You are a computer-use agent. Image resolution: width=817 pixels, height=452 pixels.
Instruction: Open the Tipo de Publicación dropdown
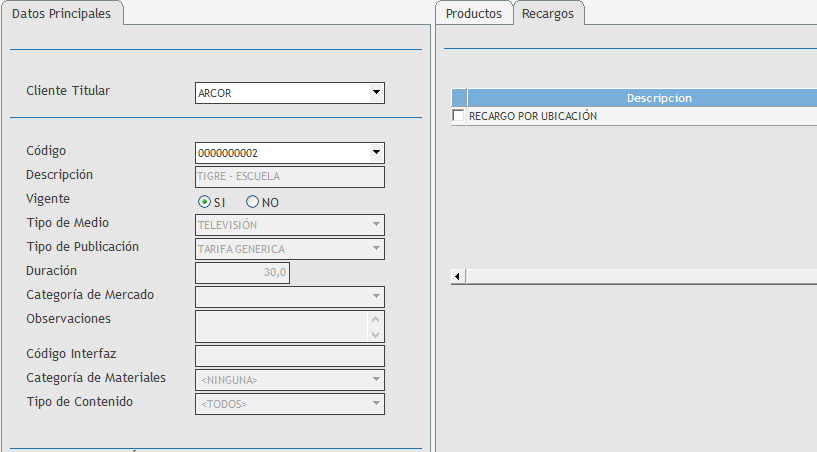[376, 248]
